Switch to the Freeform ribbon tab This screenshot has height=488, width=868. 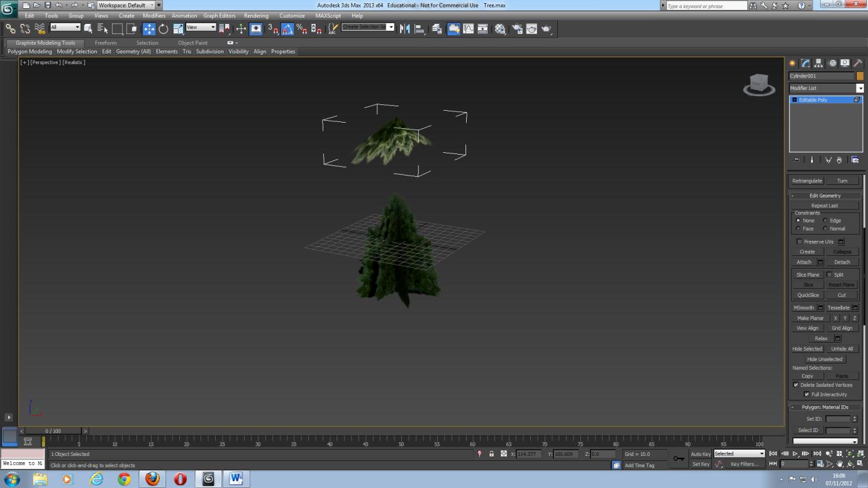(x=106, y=43)
